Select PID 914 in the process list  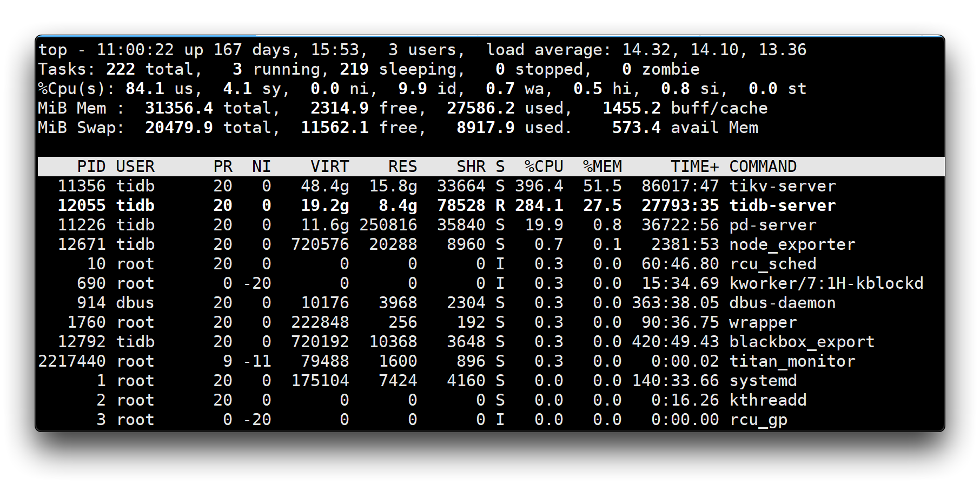[91, 303]
